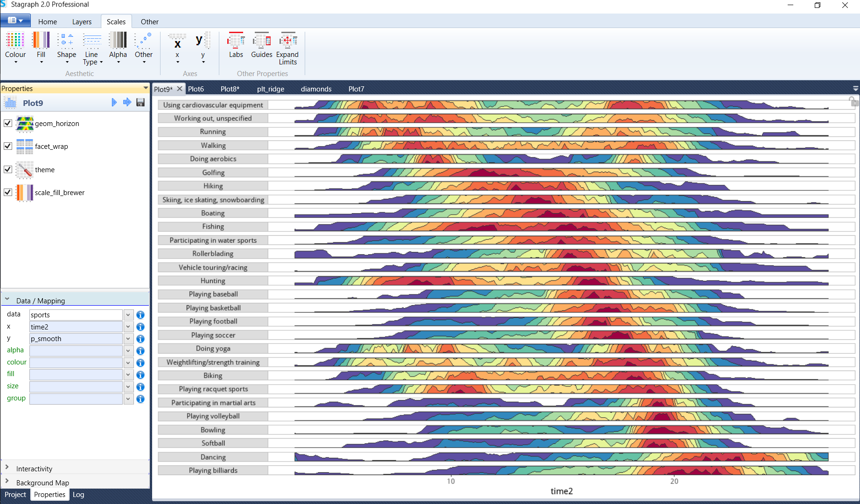Open the Colour scale menu
Screen dimensions: 860x504
(15, 48)
